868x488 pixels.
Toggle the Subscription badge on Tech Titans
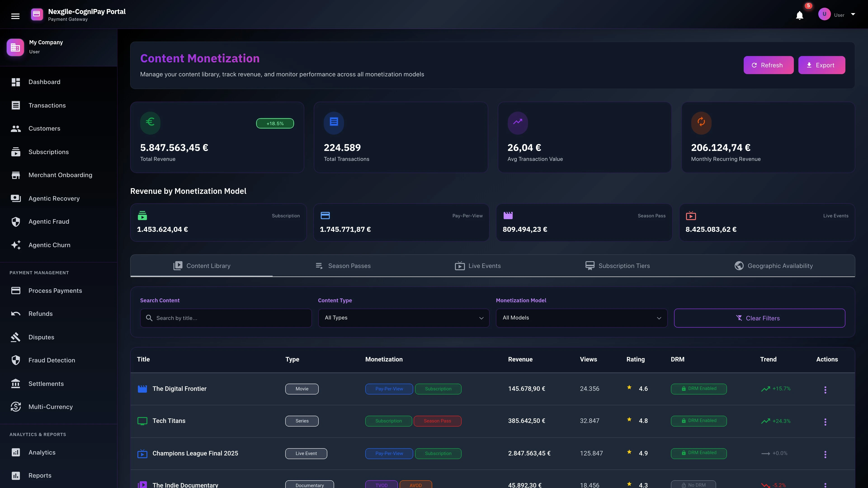(388, 421)
